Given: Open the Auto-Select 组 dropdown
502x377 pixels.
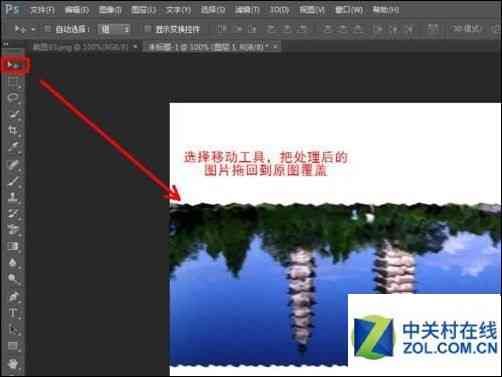Looking at the screenshot, I should (114, 29).
